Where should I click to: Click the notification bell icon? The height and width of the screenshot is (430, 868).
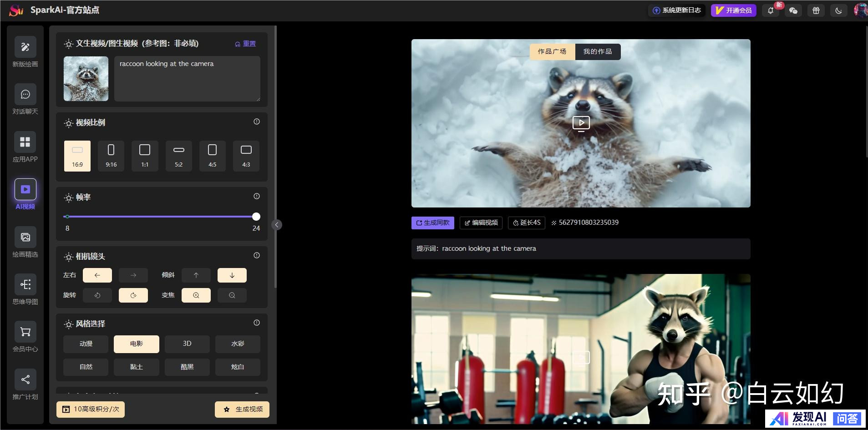tap(771, 10)
